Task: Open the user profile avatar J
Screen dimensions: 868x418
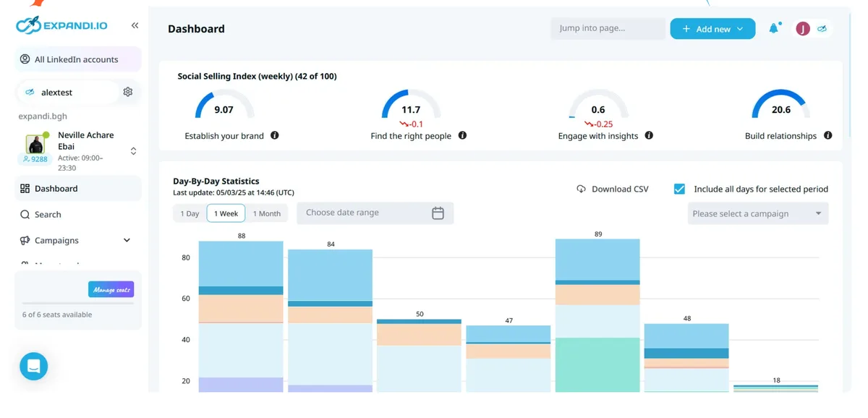Action: tap(802, 28)
